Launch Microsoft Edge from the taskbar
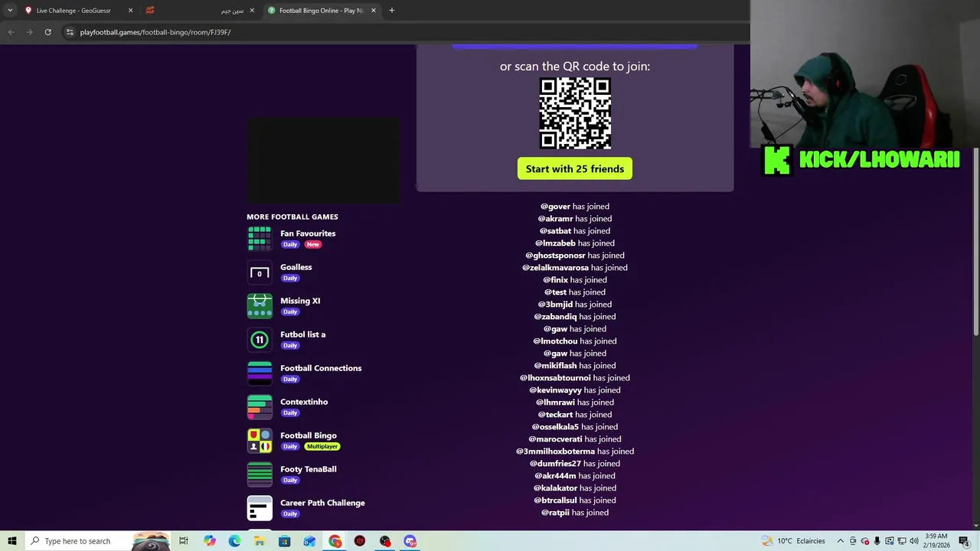This screenshot has width=980, height=551. pos(234,541)
